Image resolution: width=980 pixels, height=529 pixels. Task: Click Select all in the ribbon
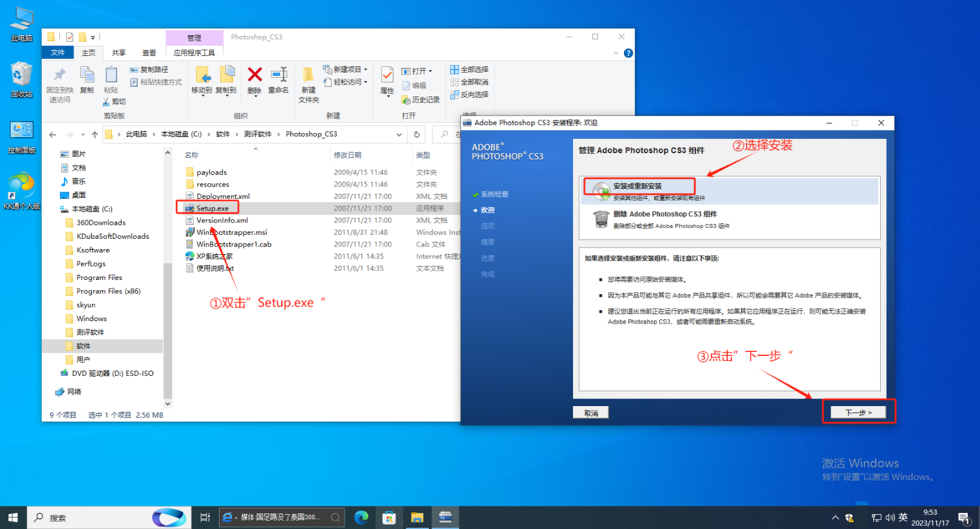[x=469, y=70]
